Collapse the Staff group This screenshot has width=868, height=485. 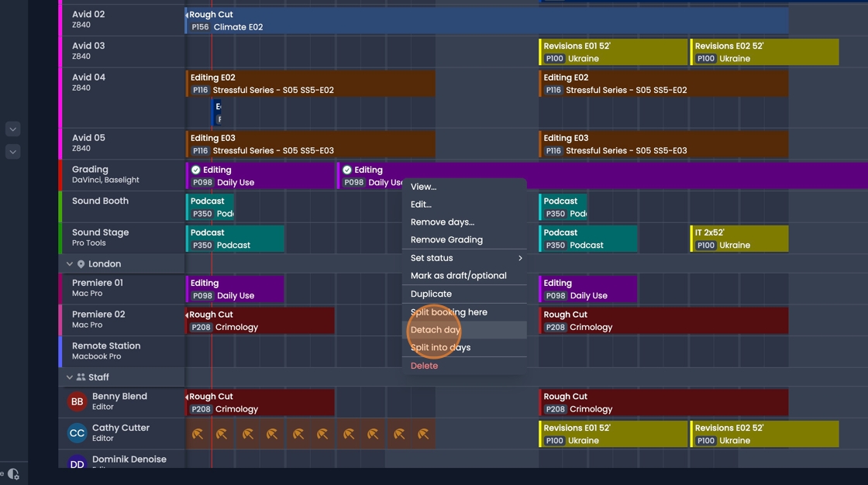click(x=69, y=377)
